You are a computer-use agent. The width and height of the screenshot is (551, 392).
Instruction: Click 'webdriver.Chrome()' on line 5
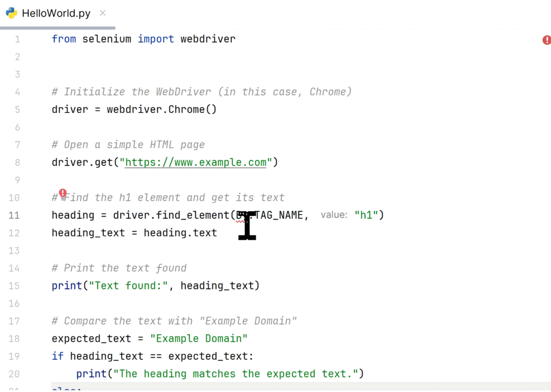(161, 110)
